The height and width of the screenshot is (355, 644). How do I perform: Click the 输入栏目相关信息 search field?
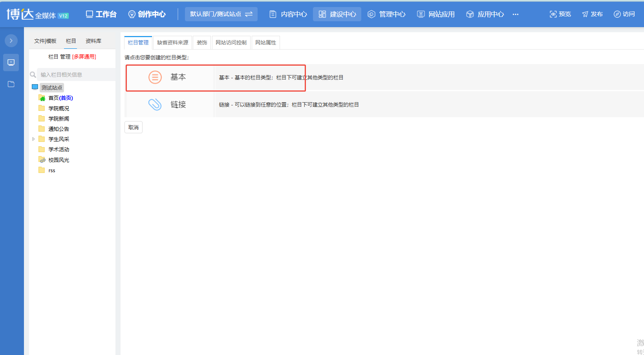76,75
